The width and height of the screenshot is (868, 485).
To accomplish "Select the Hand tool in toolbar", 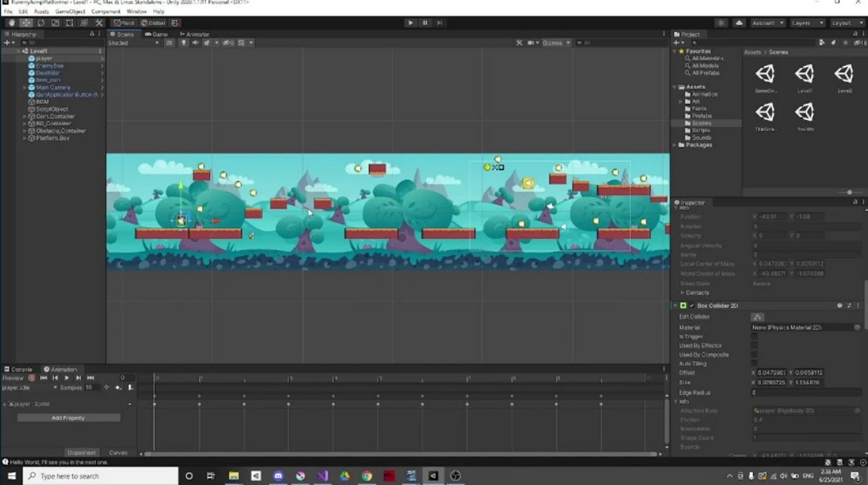I will [x=11, y=23].
